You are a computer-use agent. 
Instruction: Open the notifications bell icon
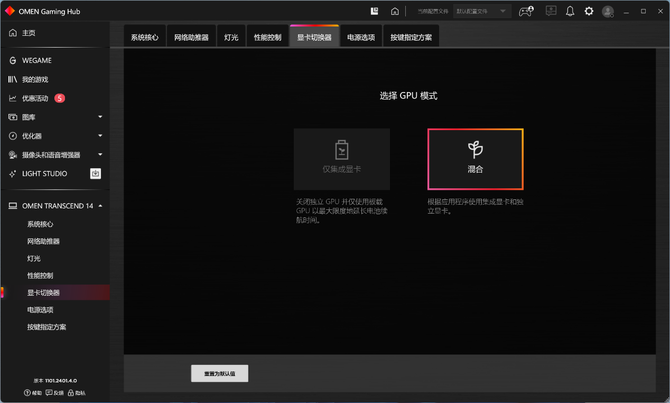(x=570, y=11)
